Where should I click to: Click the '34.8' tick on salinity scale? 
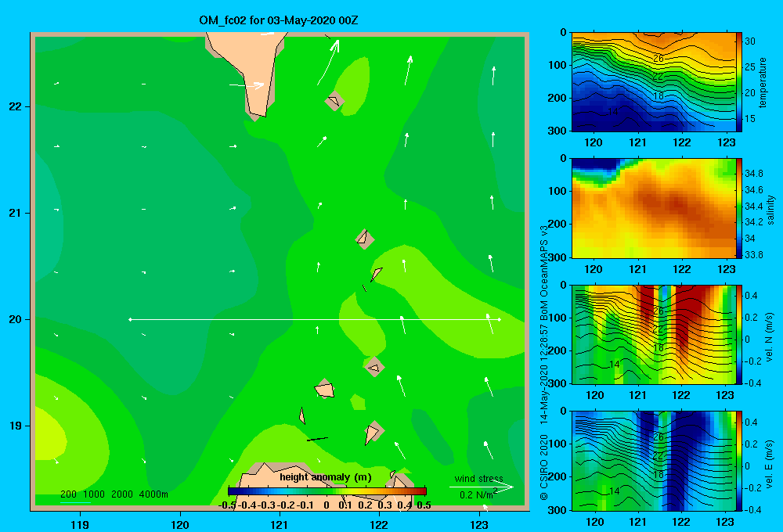(x=753, y=173)
